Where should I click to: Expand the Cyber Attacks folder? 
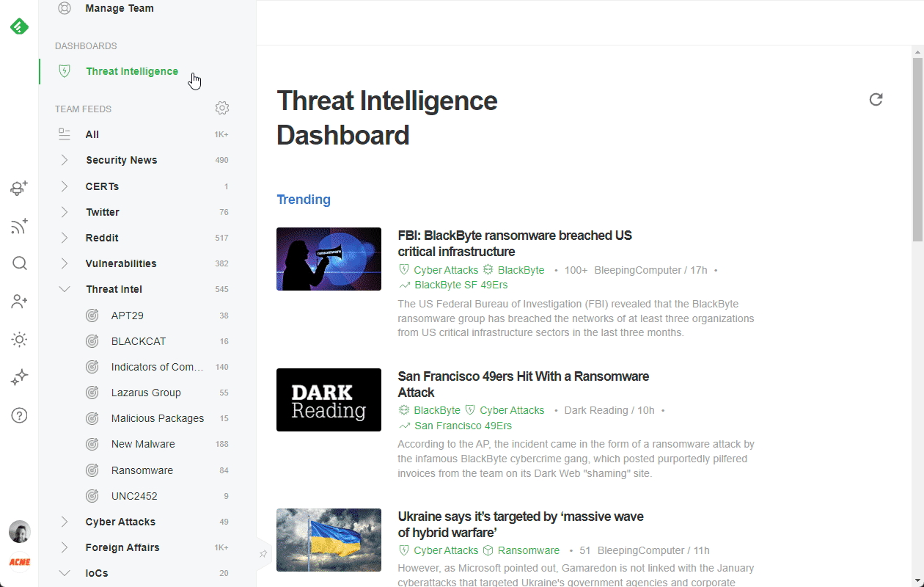(x=65, y=522)
